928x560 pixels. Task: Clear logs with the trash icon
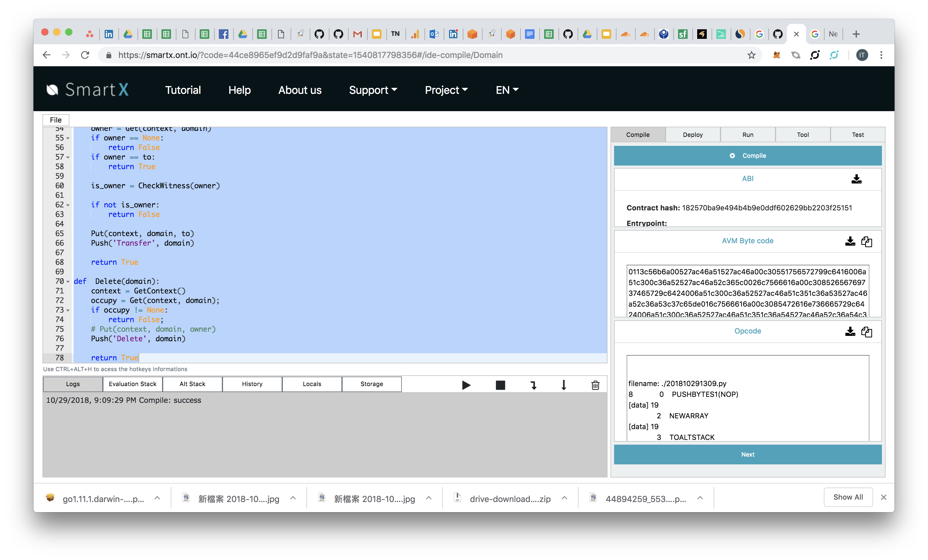595,385
